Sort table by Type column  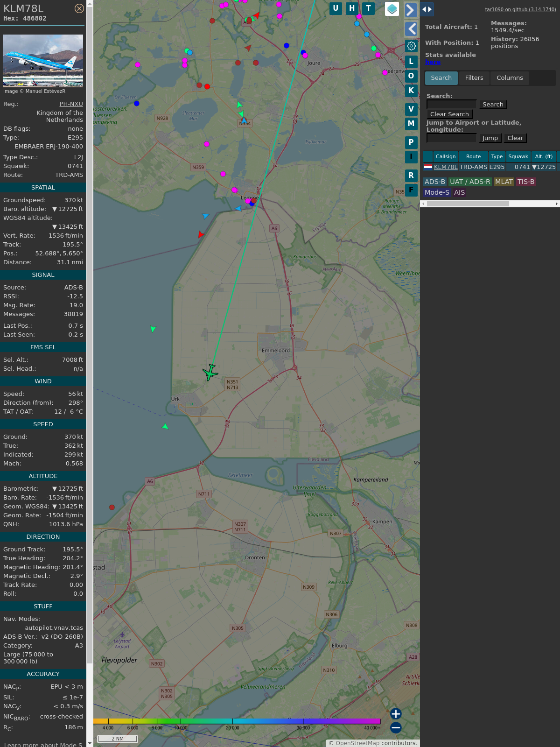(497, 156)
